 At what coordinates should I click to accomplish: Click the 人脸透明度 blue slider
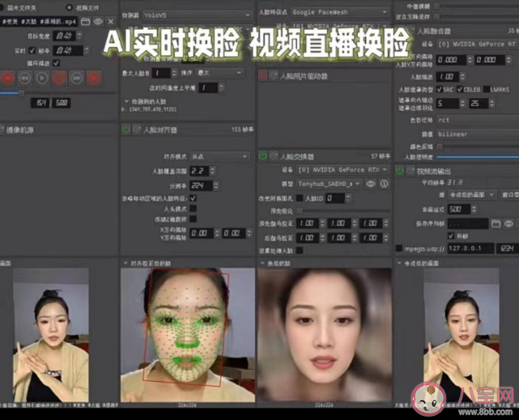click(x=478, y=157)
